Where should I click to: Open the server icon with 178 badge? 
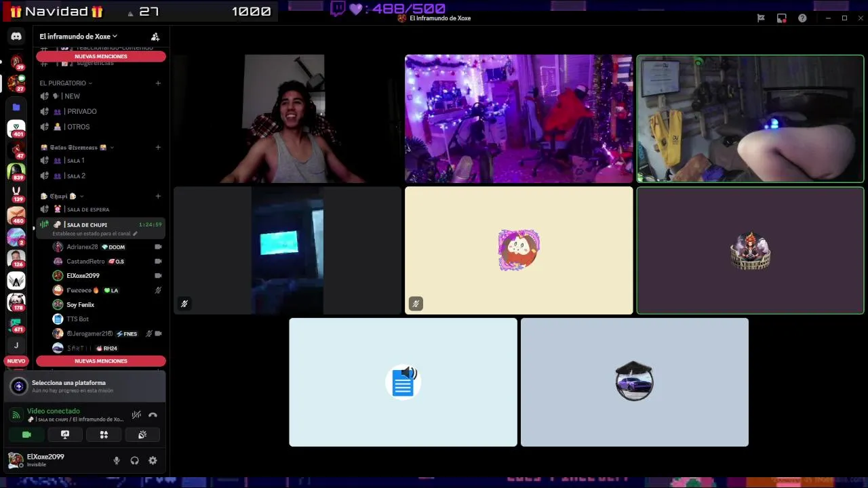(x=16, y=302)
